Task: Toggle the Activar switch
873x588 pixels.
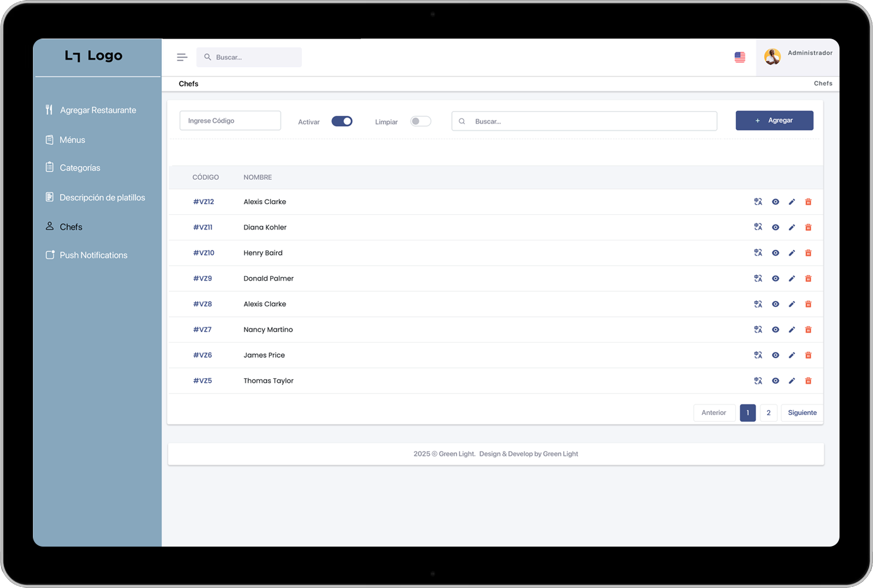Action: (341, 121)
